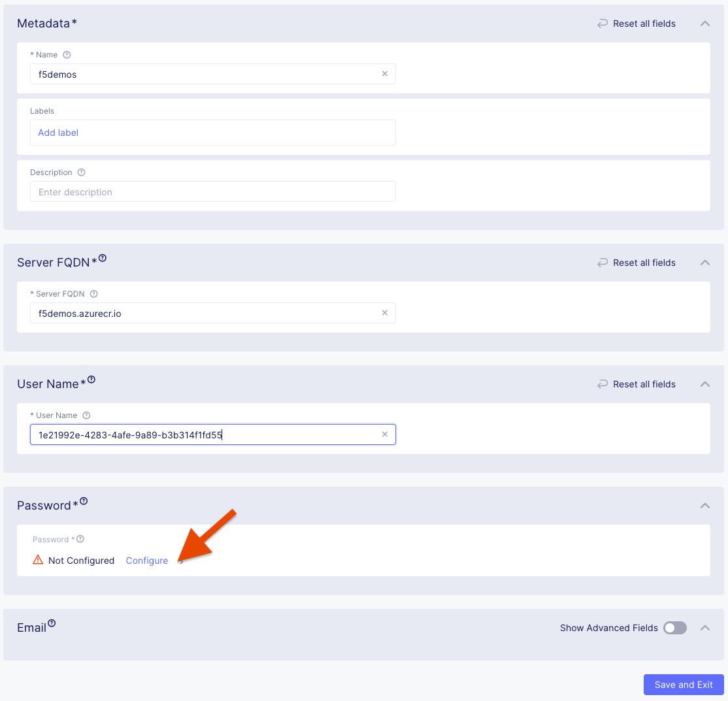Click help icon next to Password heading
This screenshot has width=728, height=701.
tap(84, 502)
